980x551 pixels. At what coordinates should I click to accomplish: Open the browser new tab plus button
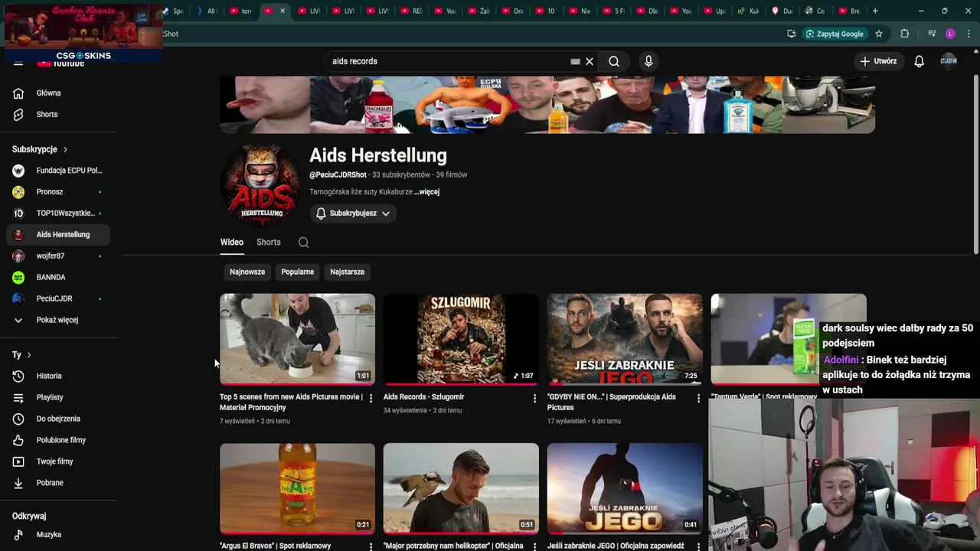[875, 11]
